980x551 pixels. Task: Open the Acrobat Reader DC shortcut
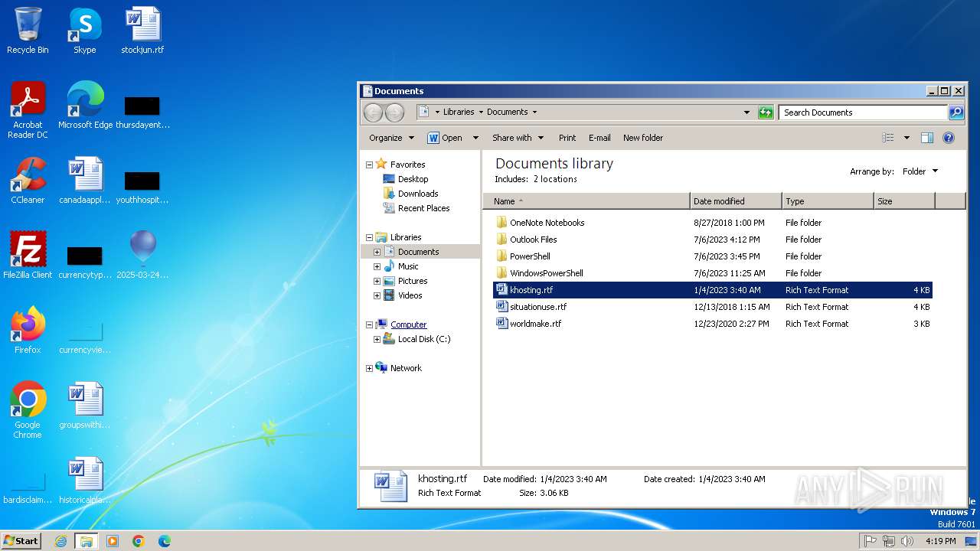pos(28,110)
